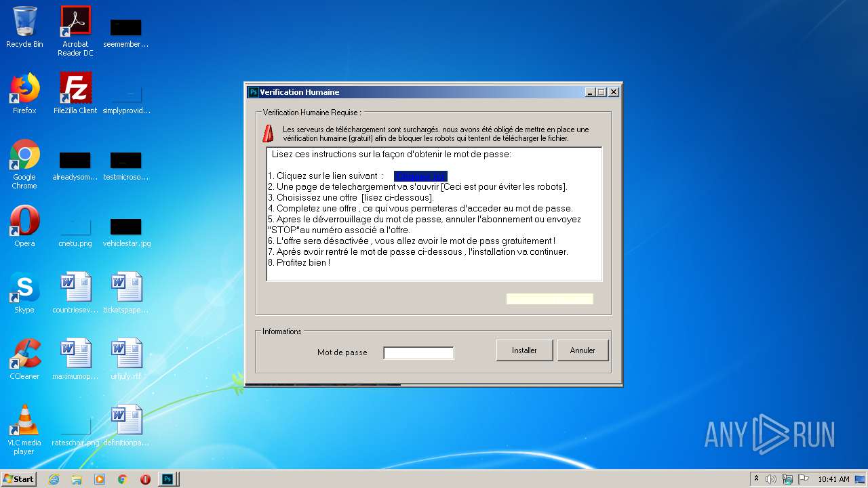Click the Ps icon in dialog title bar
This screenshot has height=488, width=868.
point(253,92)
